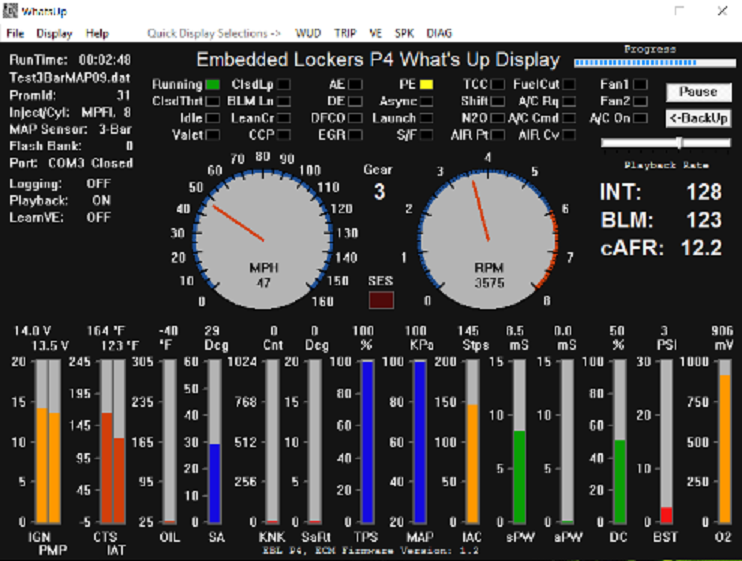The width and height of the screenshot is (742, 561).
Task: Click the Fan1 indicator box
Action: 640,85
